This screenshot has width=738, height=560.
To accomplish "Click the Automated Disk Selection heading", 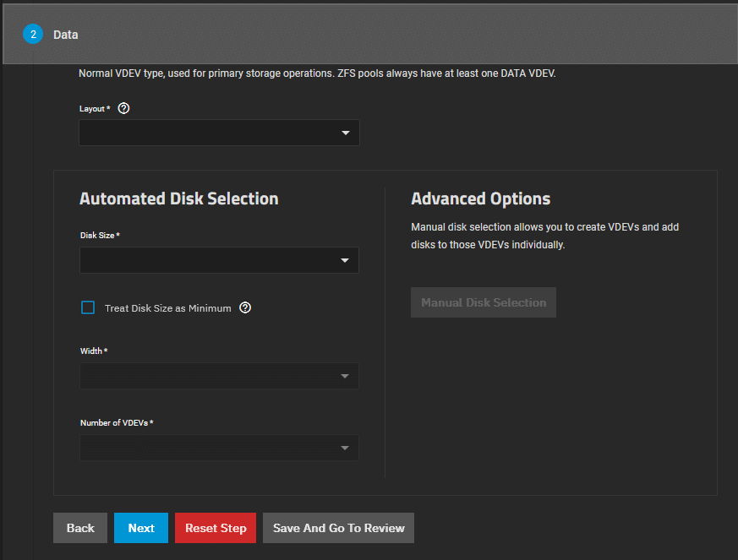I will pos(178,198).
